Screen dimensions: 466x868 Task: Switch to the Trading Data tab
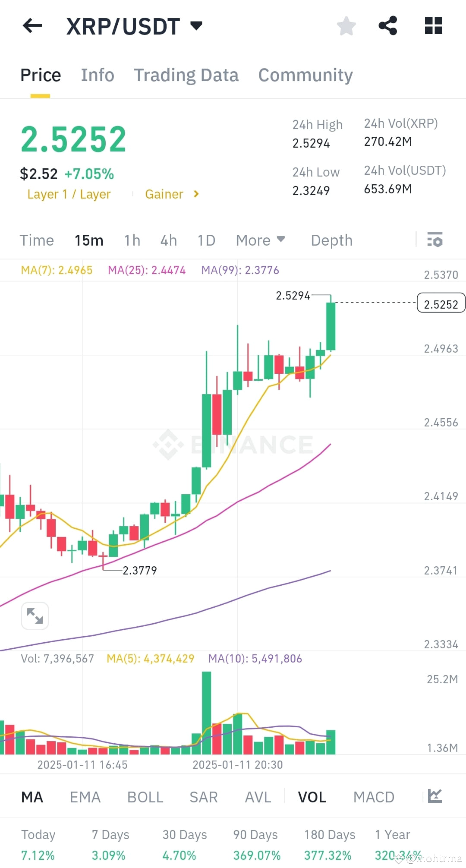tap(186, 75)
